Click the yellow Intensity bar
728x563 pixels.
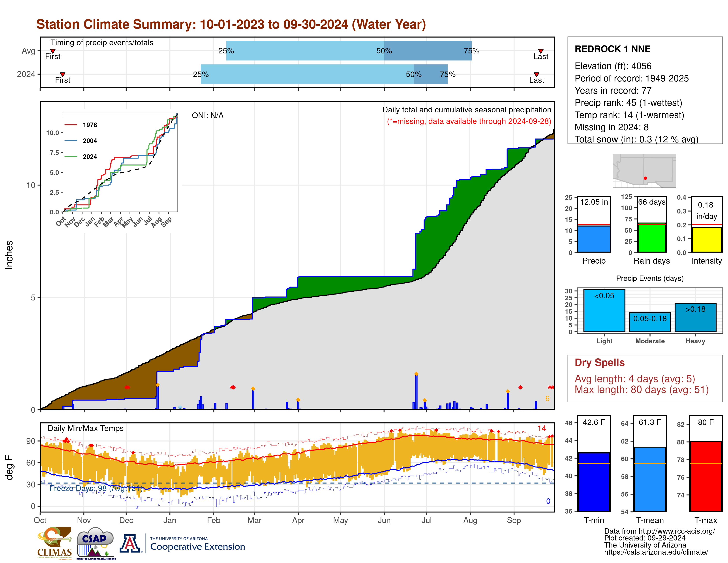pyautogui.click(x=706, y=240)
